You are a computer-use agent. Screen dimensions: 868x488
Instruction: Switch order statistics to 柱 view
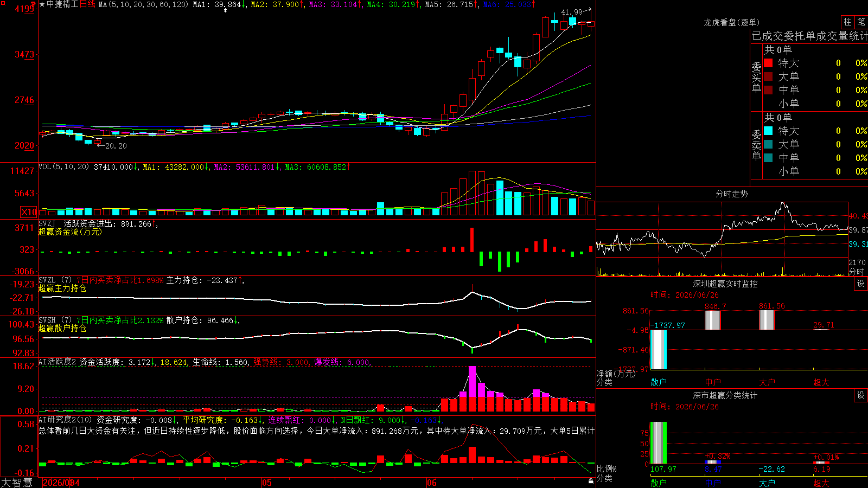[848, 22]
